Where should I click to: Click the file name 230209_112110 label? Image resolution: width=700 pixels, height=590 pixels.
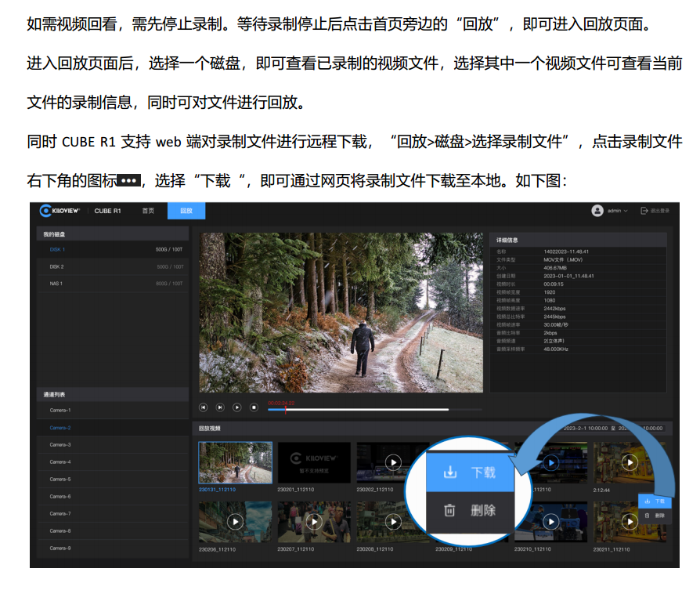tap(453, 549)
